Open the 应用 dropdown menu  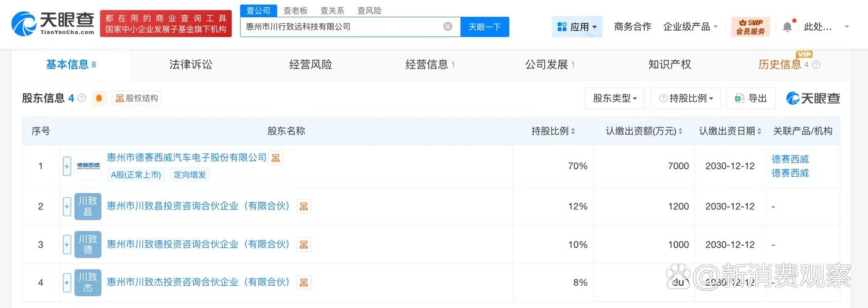tap(577, 26)
